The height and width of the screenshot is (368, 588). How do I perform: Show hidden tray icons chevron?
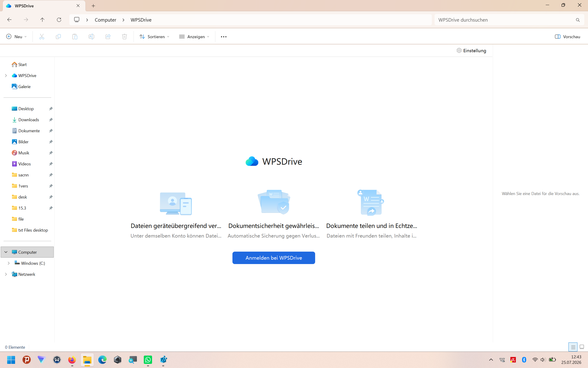coord(491,359)
